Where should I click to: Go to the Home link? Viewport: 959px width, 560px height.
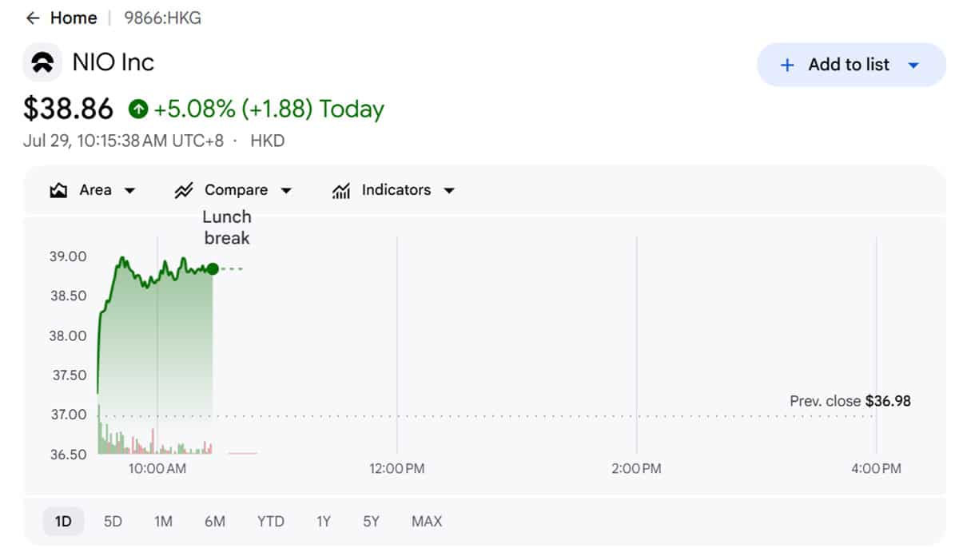pyautogui.click(x=74, y=18)
